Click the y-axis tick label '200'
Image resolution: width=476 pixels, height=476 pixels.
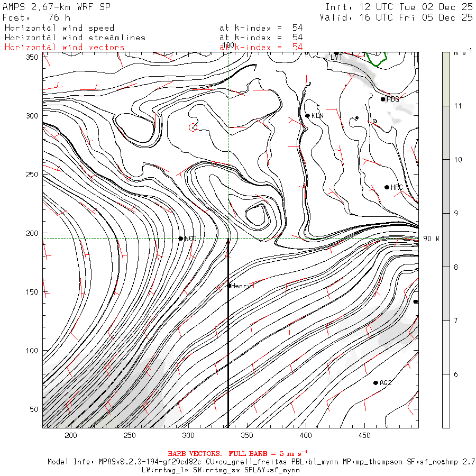tap(32, 233)
